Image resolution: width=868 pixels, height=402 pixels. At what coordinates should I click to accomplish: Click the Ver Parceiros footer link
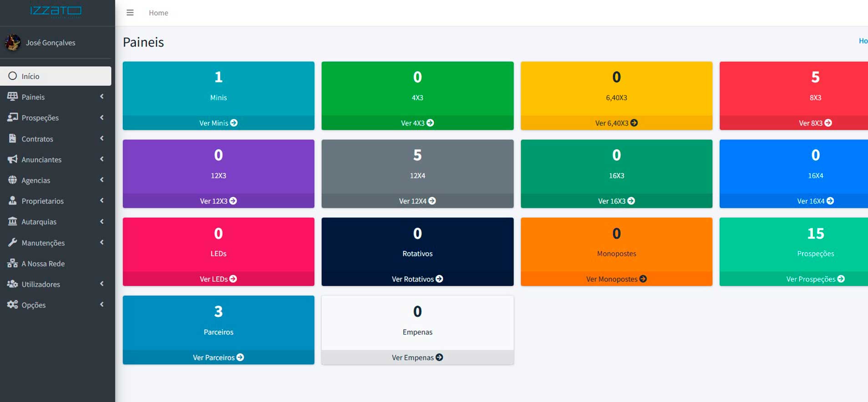pyautogui.click(x=218, y=357)
